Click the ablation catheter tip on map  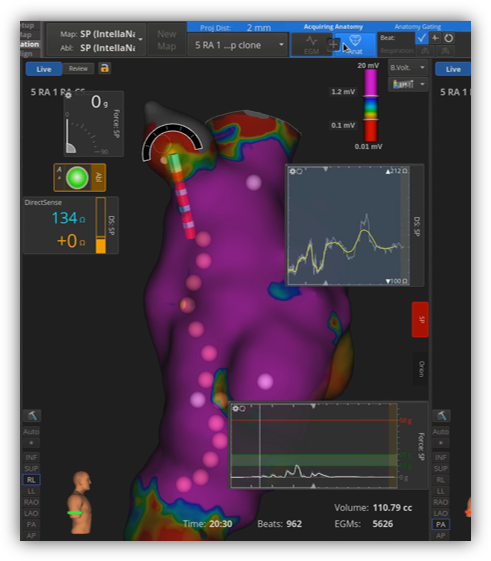coord(174,161)
